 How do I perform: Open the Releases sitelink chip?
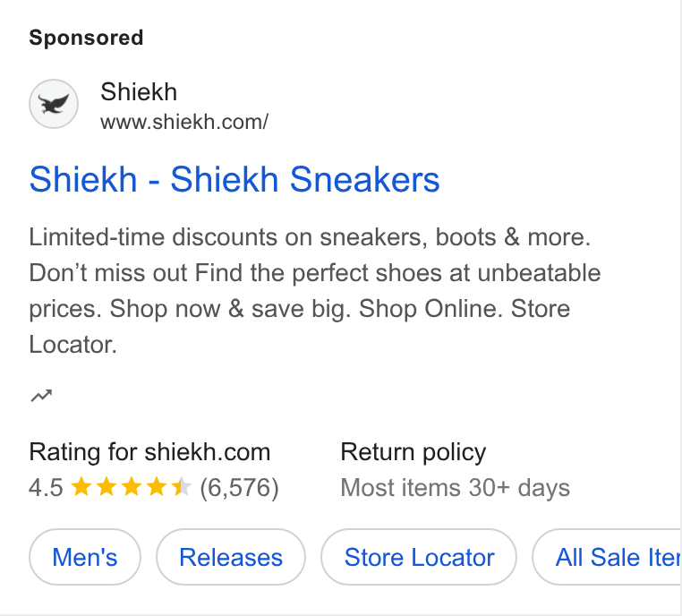tap(231, 557)
